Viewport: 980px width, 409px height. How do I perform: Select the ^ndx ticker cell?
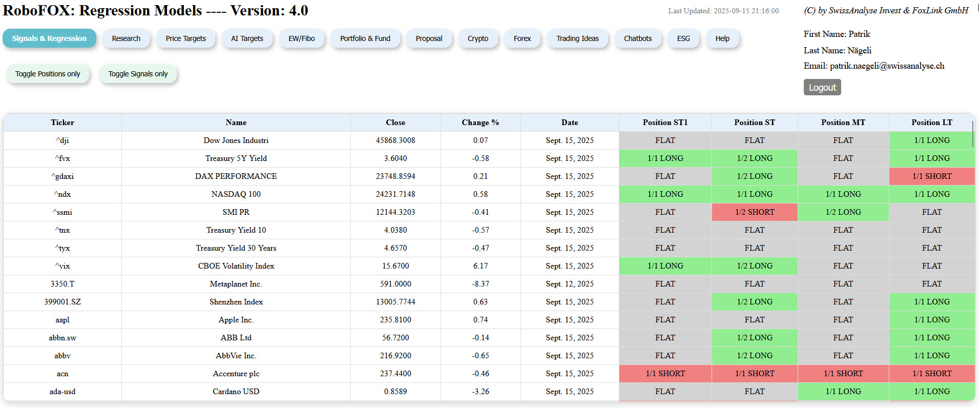click(x=62, y=194)
